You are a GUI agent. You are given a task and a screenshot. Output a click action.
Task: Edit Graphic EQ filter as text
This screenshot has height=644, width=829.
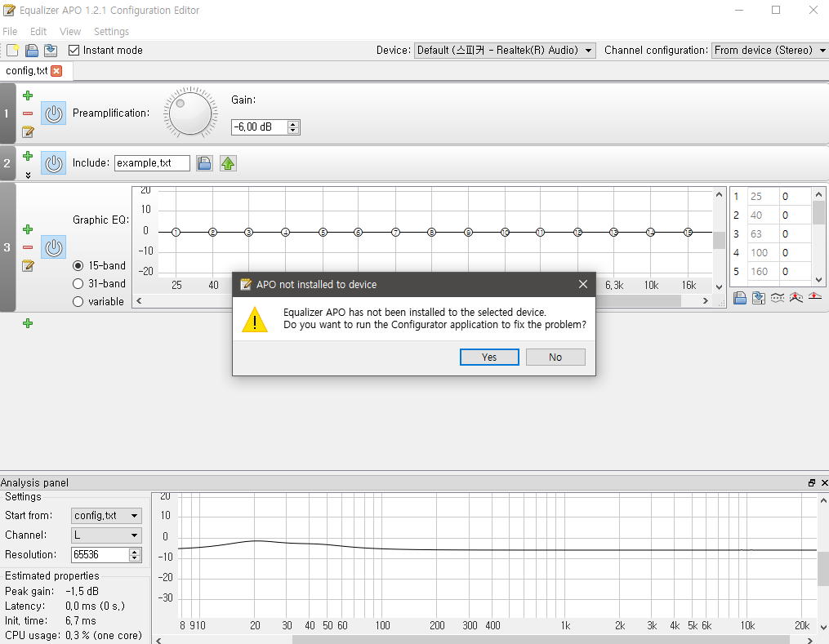(x=28, y=265)
